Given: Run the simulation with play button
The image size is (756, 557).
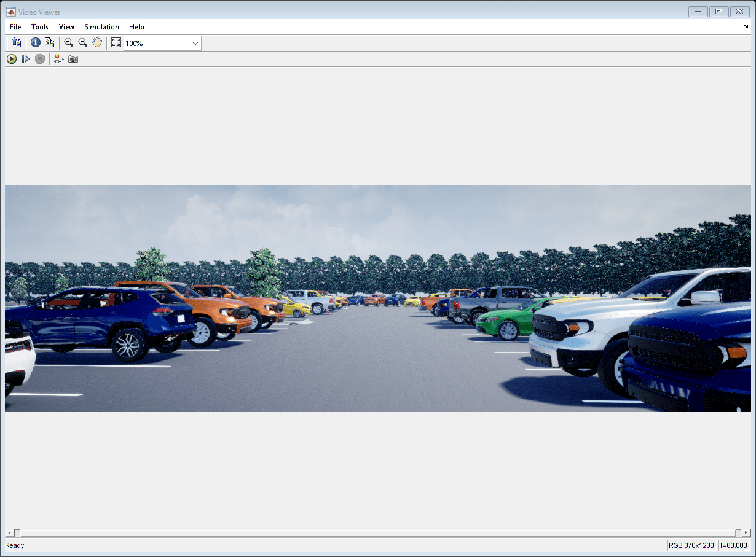Looking at the screenshot, I should [12, 59].
